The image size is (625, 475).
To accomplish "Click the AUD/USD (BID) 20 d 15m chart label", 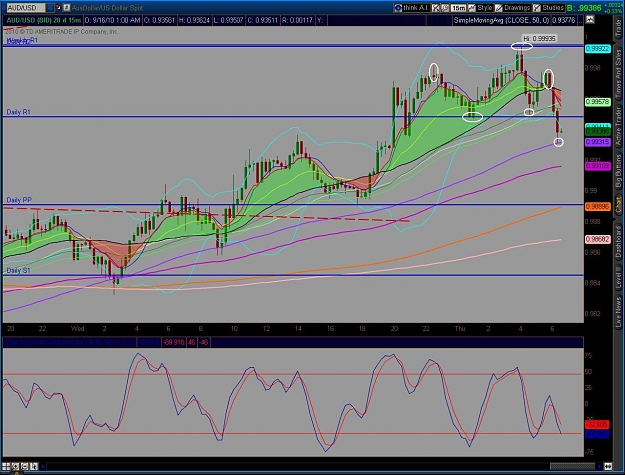I will [43, 20].
